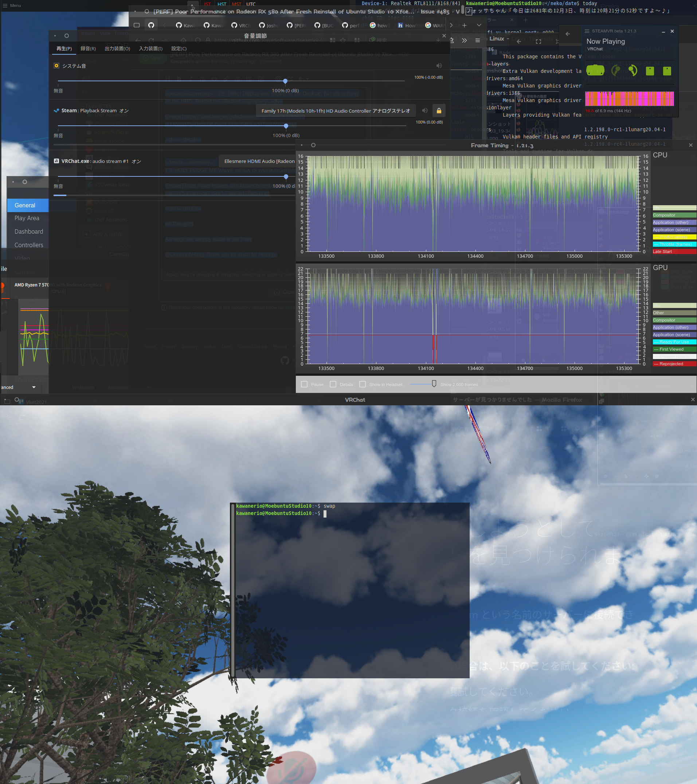Toggle Predict (extra) legend entry
This screenshot has width=697, height=784.
[x=674, y=237]
